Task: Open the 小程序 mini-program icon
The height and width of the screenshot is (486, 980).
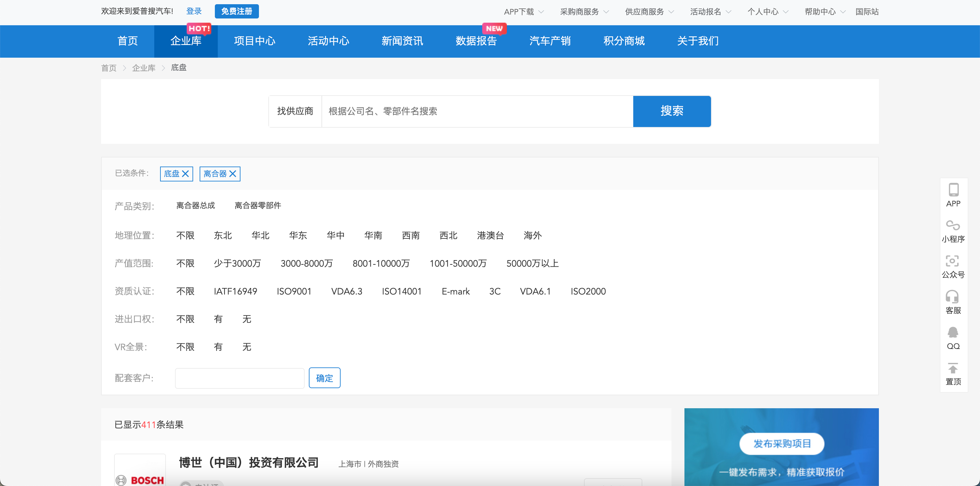Action: pyautogui.click(x=953, y=231)
